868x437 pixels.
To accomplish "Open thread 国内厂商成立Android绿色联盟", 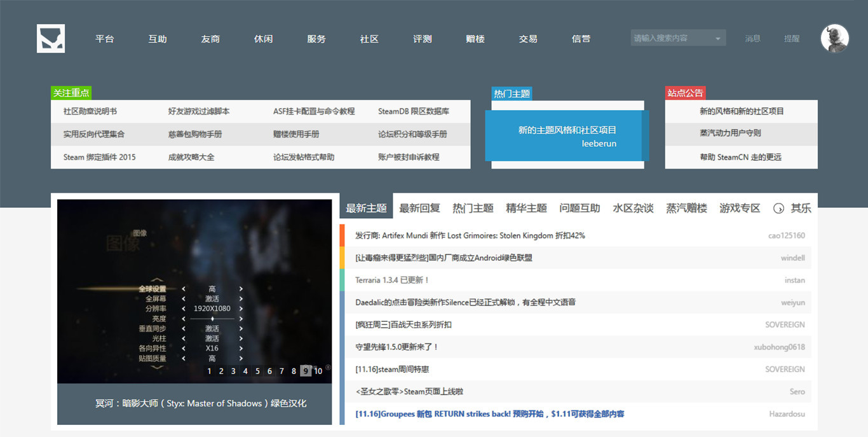I will 444,258.
